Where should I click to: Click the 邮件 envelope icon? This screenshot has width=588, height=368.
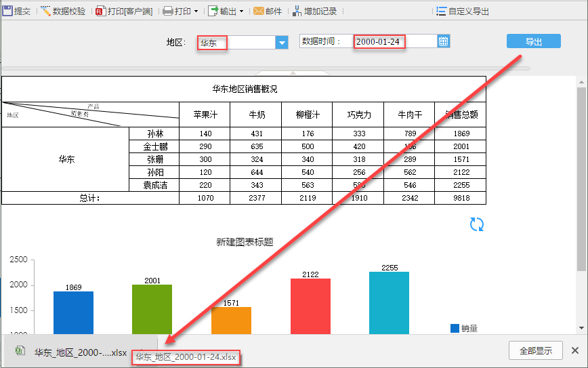[258, 12]
